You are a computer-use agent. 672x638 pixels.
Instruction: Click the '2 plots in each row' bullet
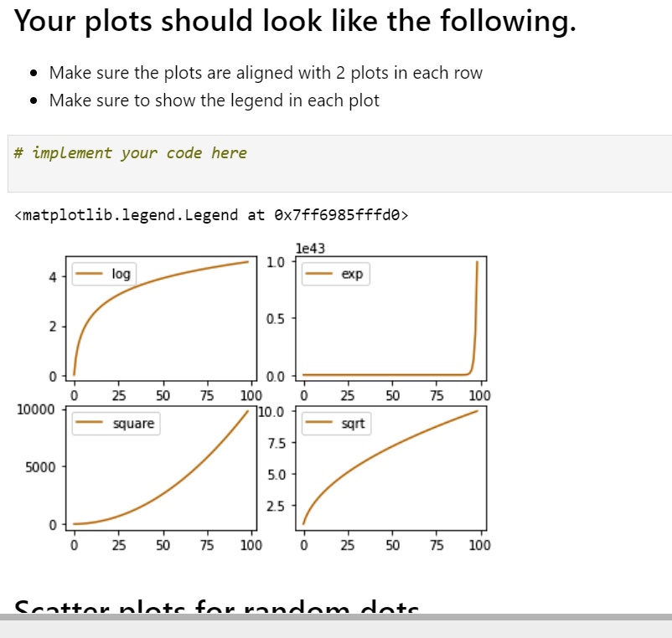tap(266, 73)
